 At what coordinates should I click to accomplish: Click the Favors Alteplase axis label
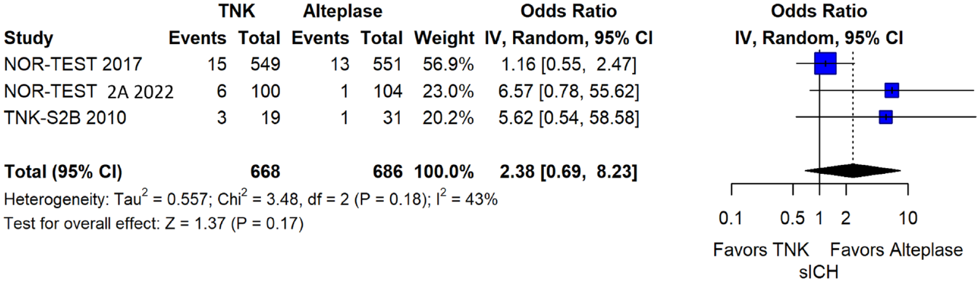pos(896,250)
